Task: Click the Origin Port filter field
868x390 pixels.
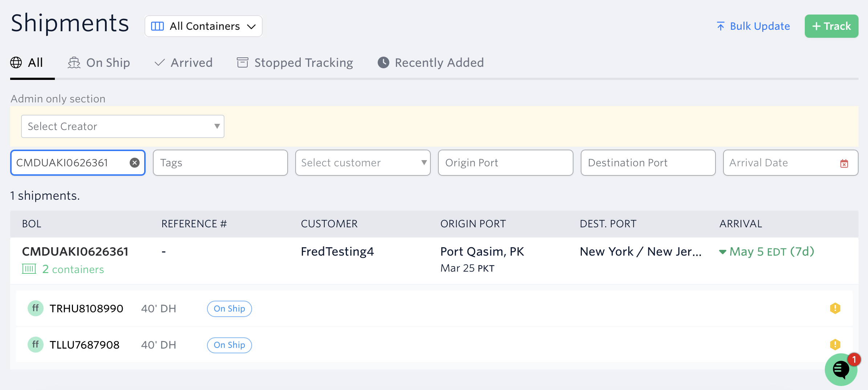Action: tap(506, 163)
